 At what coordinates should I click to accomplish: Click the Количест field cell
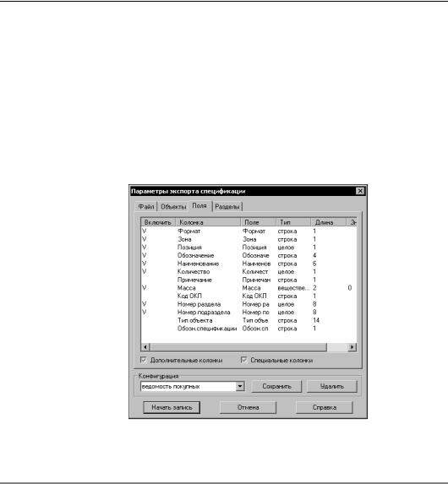(255, 272)
